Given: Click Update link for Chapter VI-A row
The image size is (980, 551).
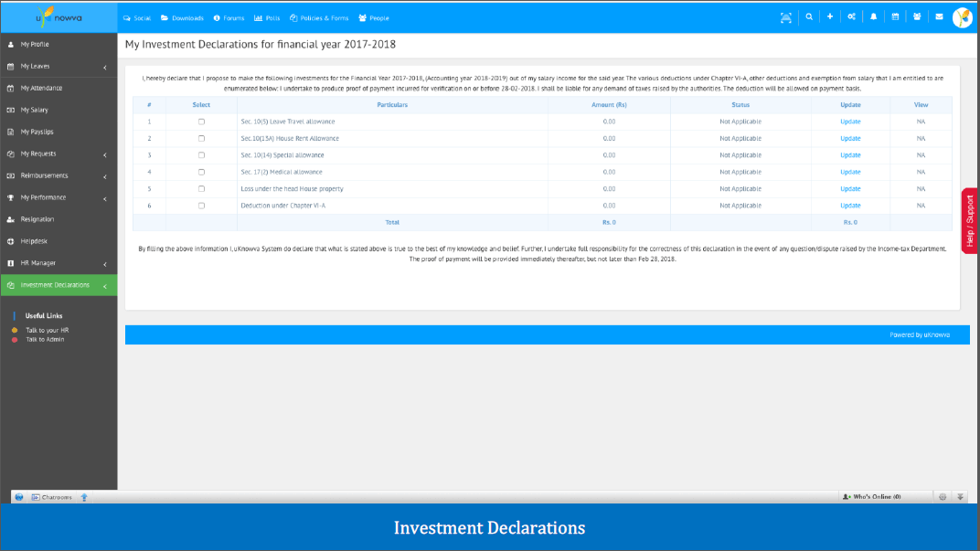Looking at the screenshot, I should tap(850, 206).
